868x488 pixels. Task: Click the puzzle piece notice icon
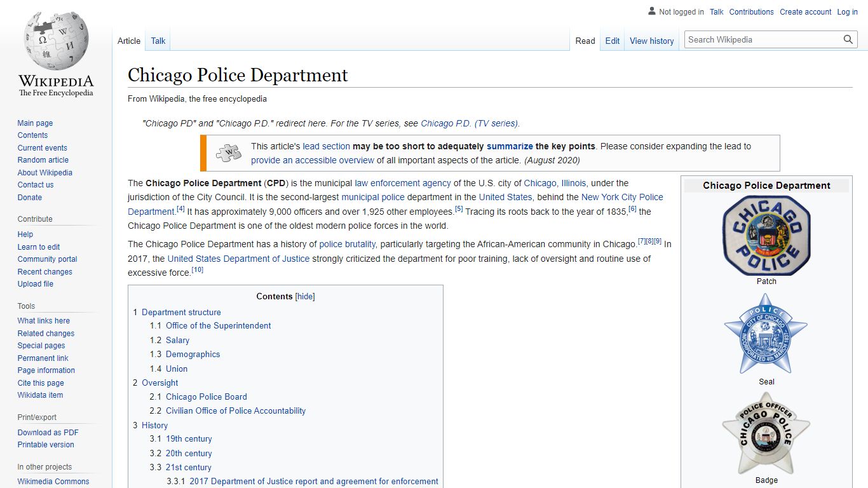(x=229, y=153)
